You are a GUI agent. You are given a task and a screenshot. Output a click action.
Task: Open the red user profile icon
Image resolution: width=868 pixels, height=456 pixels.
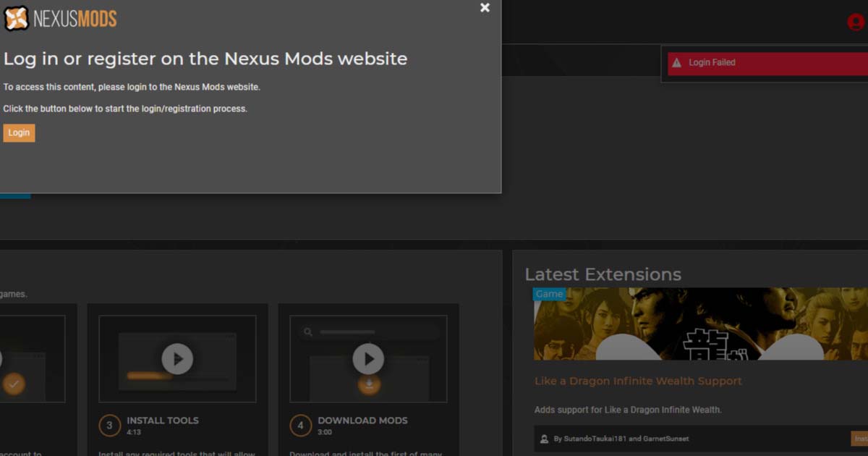(x=856, y=22)
